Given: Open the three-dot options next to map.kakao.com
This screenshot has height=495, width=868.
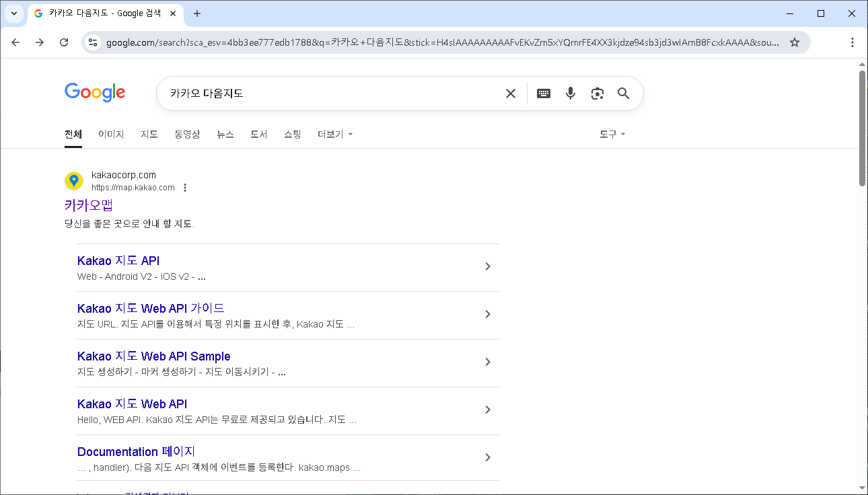Looking at the screenshot, I should point(185,188).
